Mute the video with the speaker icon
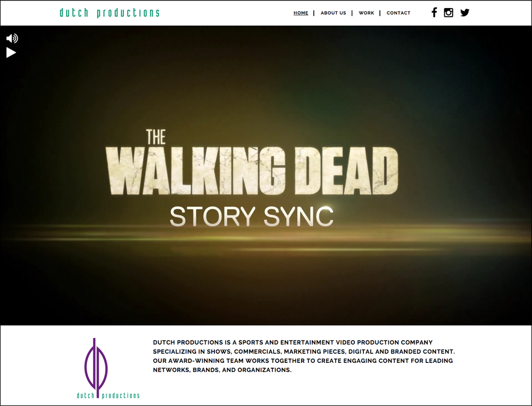 point(12,38)
